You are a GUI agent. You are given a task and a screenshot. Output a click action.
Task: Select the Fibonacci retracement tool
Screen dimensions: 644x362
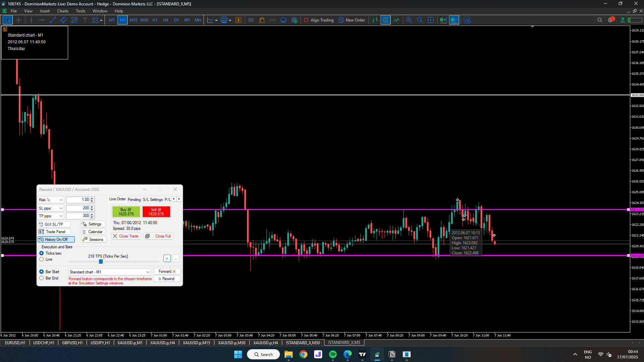74,20
